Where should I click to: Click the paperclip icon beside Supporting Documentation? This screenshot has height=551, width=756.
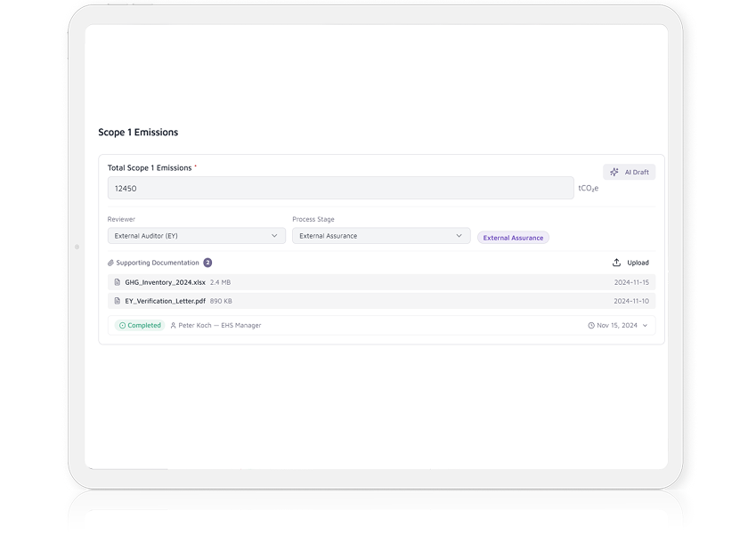click(111, 263)
